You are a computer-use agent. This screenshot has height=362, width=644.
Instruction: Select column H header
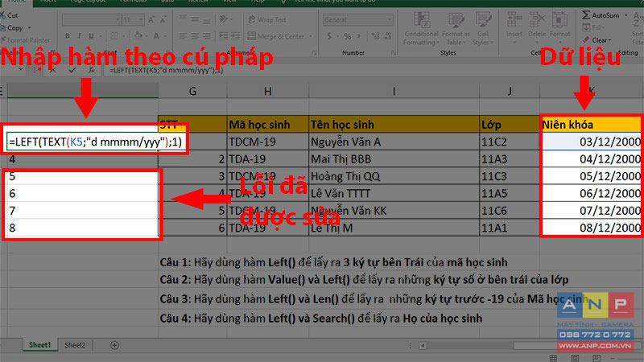[268, 91]
